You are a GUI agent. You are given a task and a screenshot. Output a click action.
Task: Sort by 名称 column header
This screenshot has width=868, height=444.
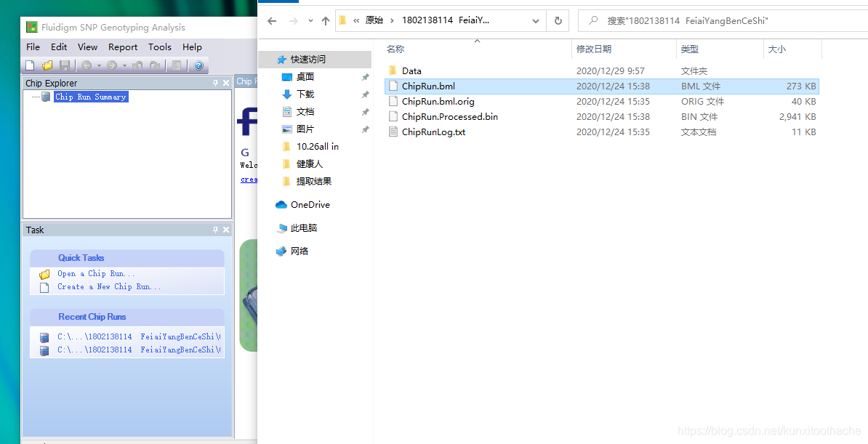[395, 49]
